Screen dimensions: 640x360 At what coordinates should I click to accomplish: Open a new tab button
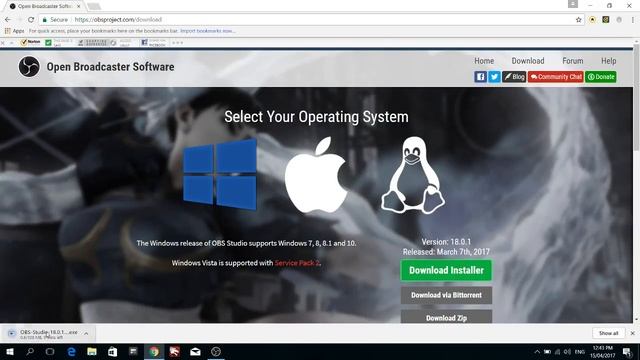pyautogui.click(x=94, y=6)
